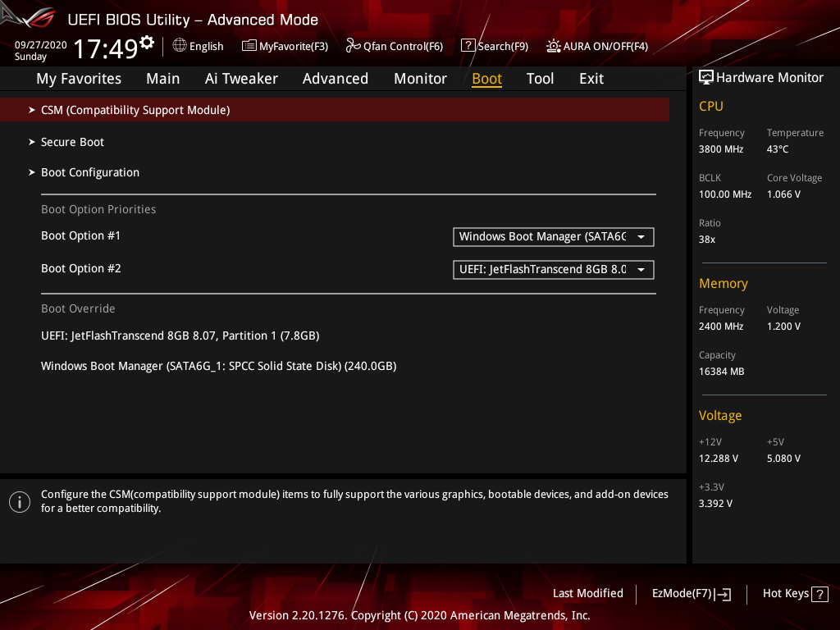Viewport: 840px width, 630px height.
Task: Go to the Exit tab
Action: point(591,79)
